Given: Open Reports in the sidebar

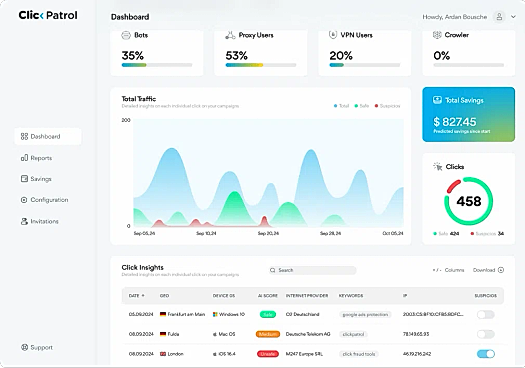Looking at the screenshot, I should coord(36,158).
